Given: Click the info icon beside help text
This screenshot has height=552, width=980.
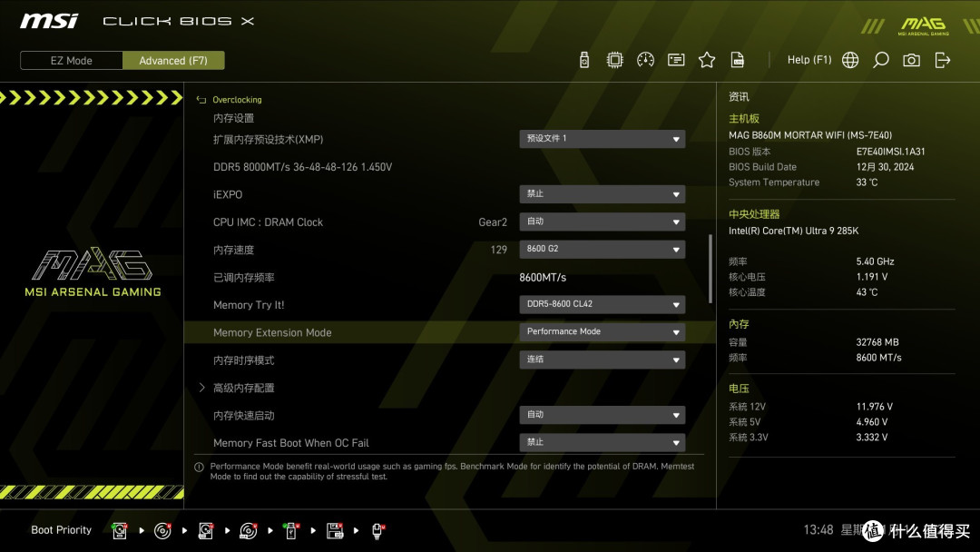Looking at the screenshot, I should (x=199, y=467).
